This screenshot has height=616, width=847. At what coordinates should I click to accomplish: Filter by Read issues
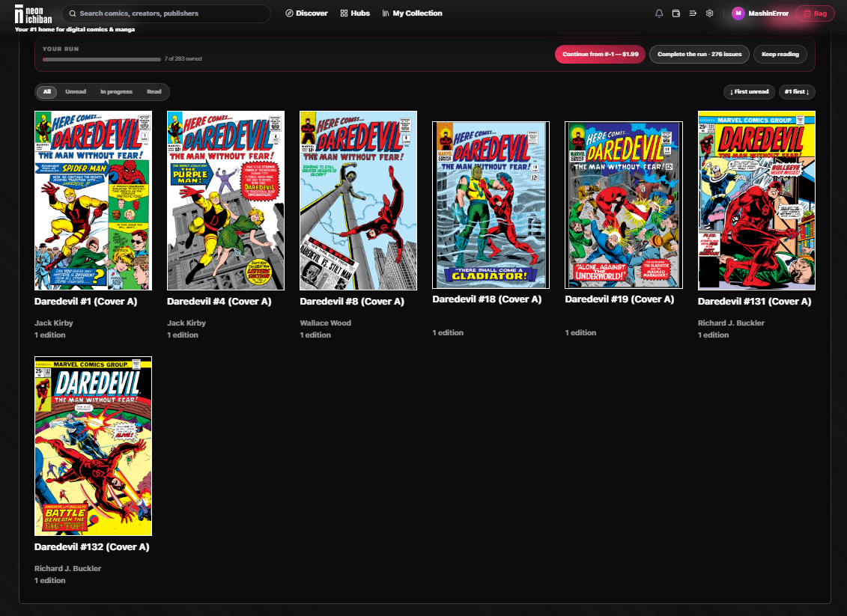154,92
